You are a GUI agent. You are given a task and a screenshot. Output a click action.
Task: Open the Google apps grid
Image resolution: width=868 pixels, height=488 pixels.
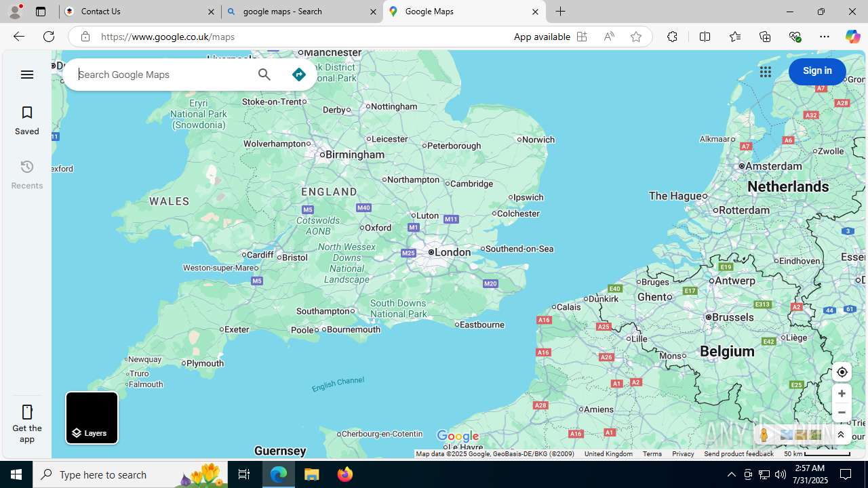click(x=766, y=72)
